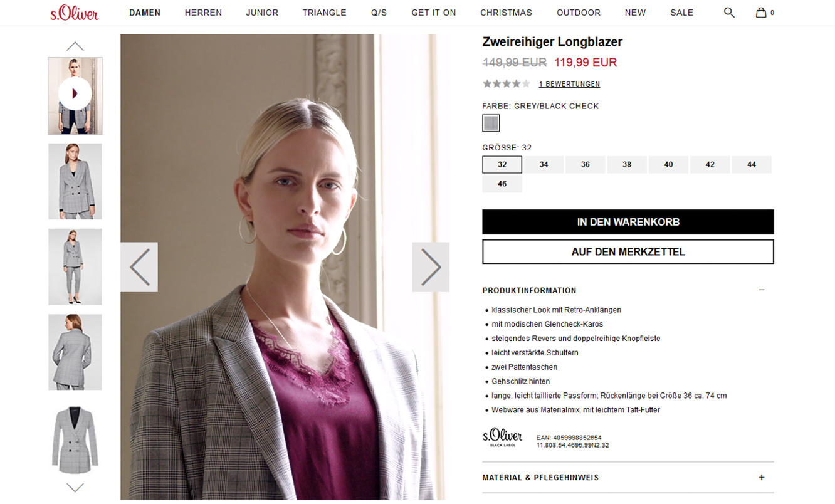Play the product video thumbnail
The width and height of the screenshot is (835, 504).
pyautogui.click(x=75, y=94)
